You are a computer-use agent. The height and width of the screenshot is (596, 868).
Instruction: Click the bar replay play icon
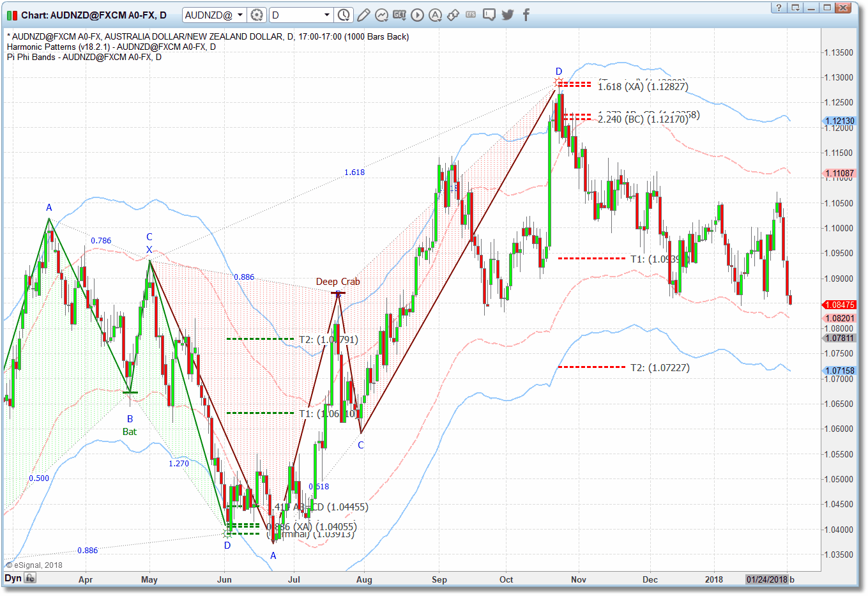pyautogui.click(x=417, y=15)
